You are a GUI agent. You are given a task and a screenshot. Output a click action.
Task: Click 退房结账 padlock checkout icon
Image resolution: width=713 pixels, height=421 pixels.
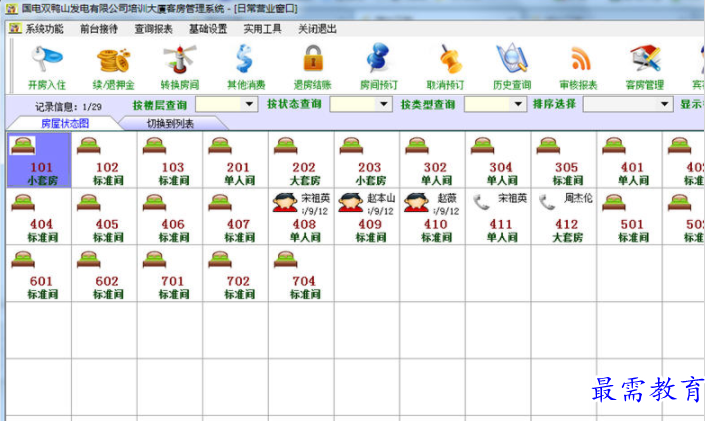(313, 58)
